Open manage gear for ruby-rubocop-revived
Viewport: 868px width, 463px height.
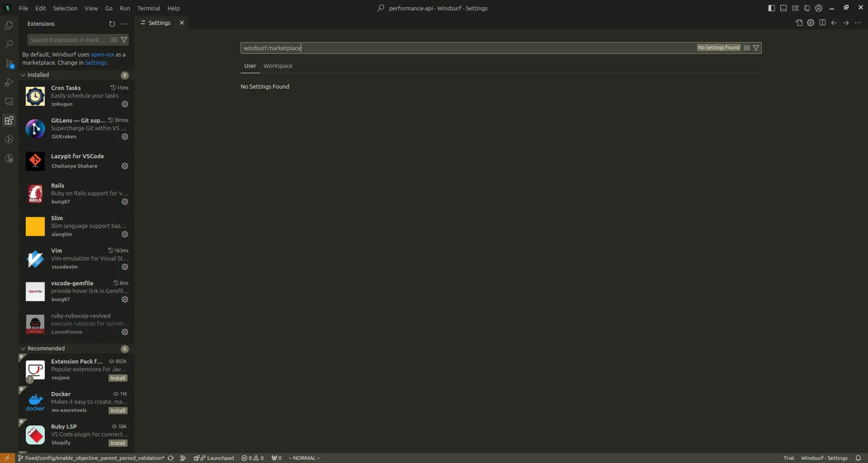click(x=125, y=332)
